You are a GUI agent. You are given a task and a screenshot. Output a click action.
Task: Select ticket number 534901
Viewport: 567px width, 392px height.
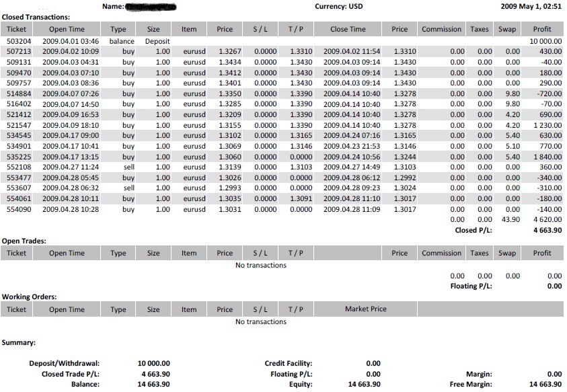click(x=19, y=146)
